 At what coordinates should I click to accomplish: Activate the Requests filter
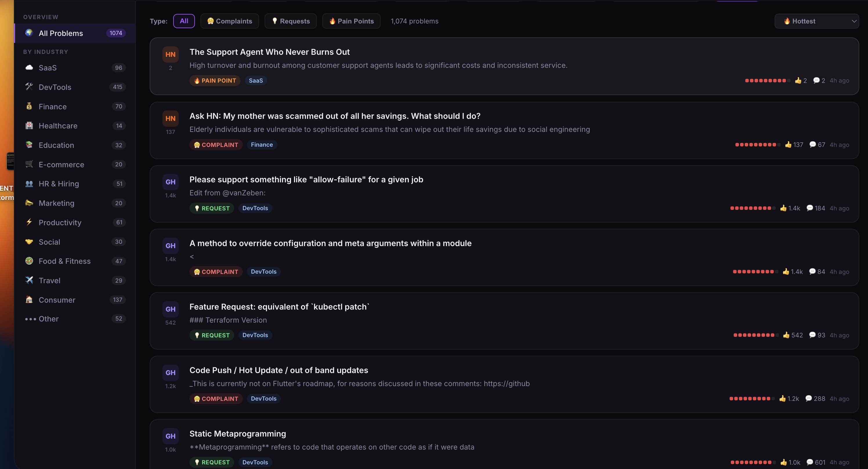point(290,21)
